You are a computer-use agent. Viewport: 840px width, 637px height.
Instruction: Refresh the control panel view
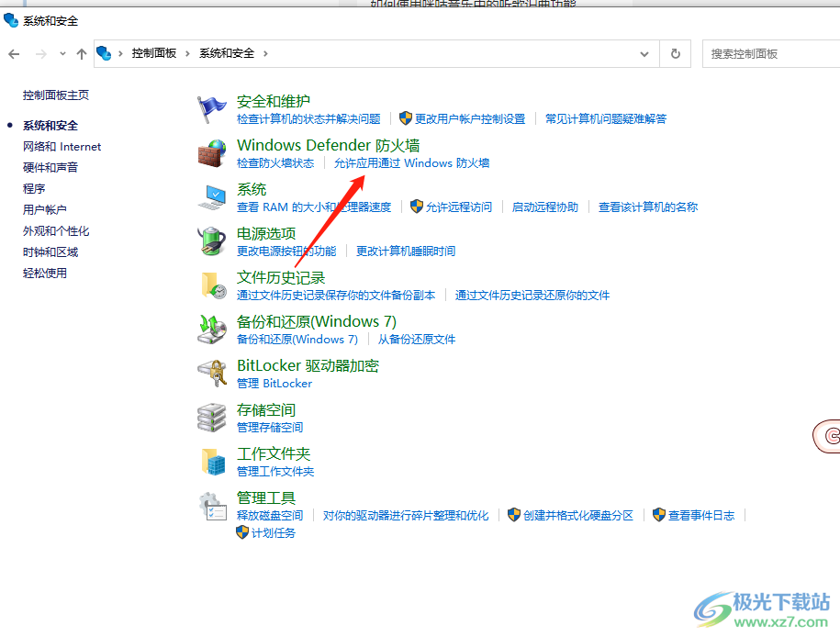[676, 53]
